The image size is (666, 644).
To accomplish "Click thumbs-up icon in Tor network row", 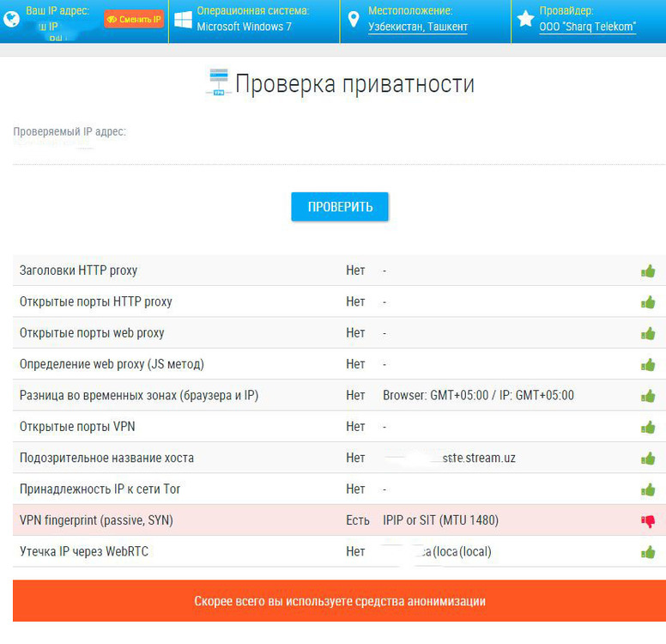I will click(648, 489).
